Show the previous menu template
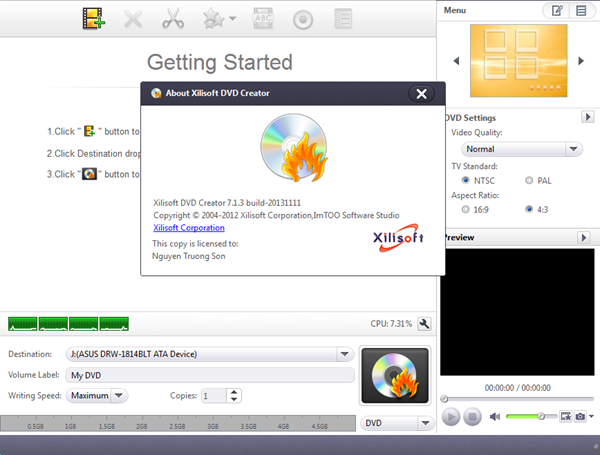This screenshot has width=600, height=455. click(x=456, y=61)
